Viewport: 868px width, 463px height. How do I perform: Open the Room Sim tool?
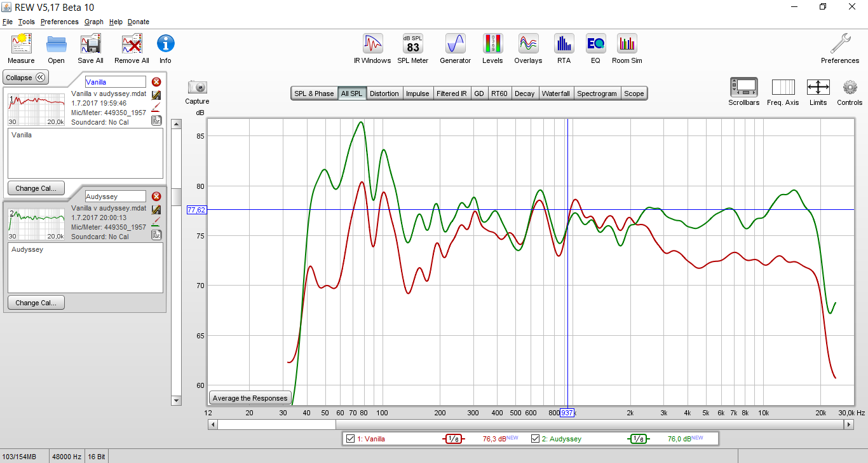tap(627, 44)
